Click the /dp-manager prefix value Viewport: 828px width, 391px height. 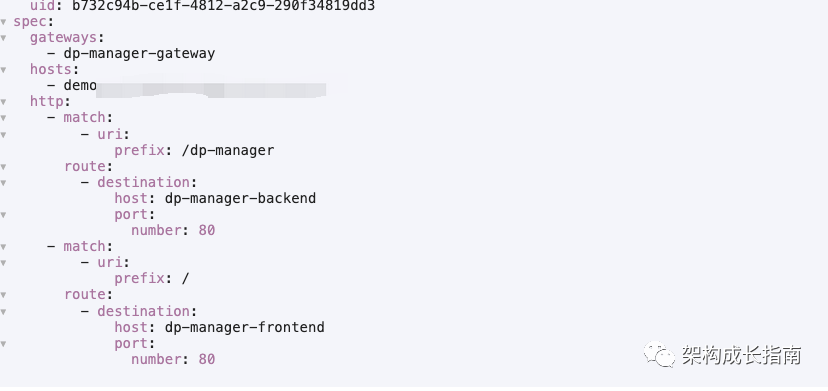coord(228,150)
